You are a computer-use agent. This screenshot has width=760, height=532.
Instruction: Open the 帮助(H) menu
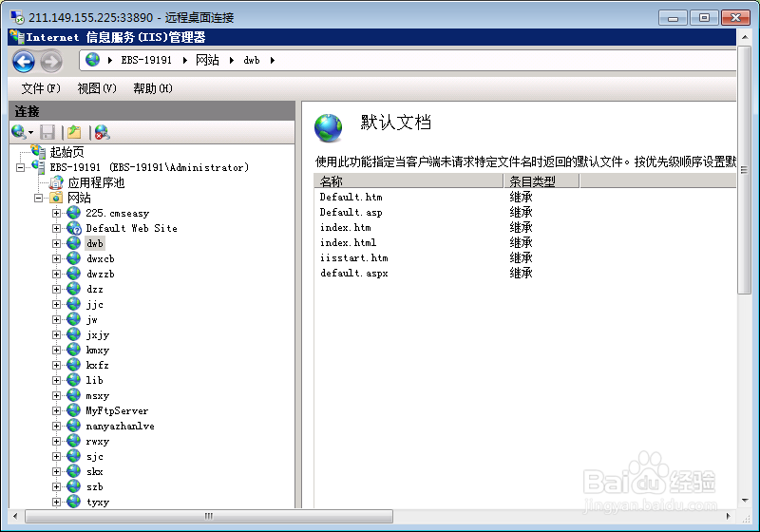[153, 88]
